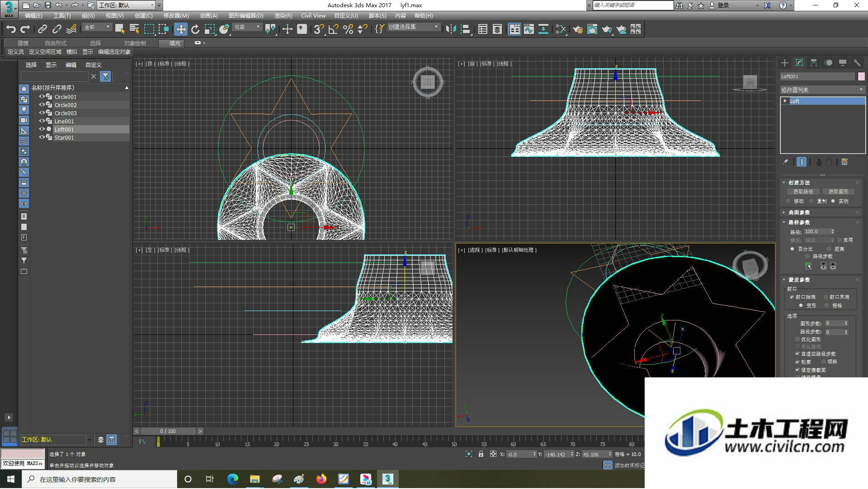Open the Curve Editor icon
Screen dimensions: 868x489
pyautogui.click(x=528, y=29)
